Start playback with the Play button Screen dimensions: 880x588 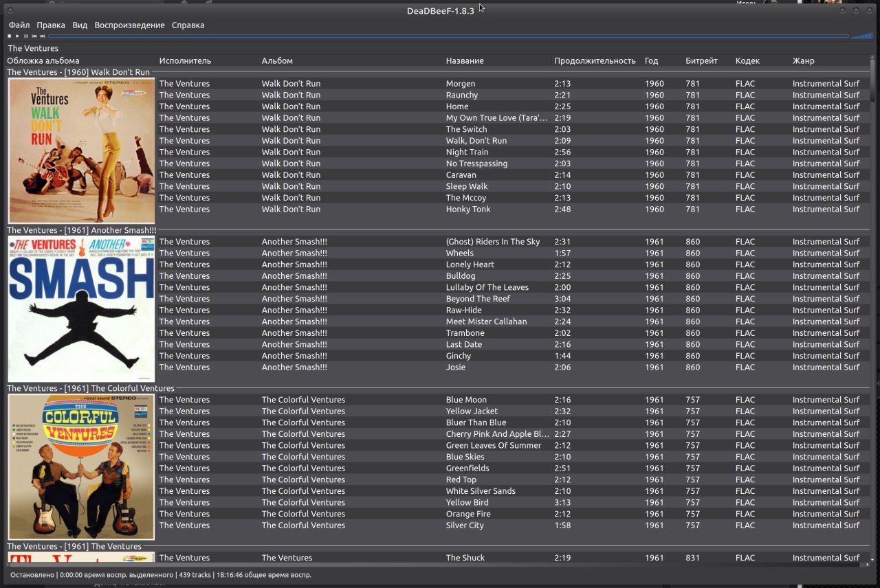pyautogui.click(x=18, y=36)
